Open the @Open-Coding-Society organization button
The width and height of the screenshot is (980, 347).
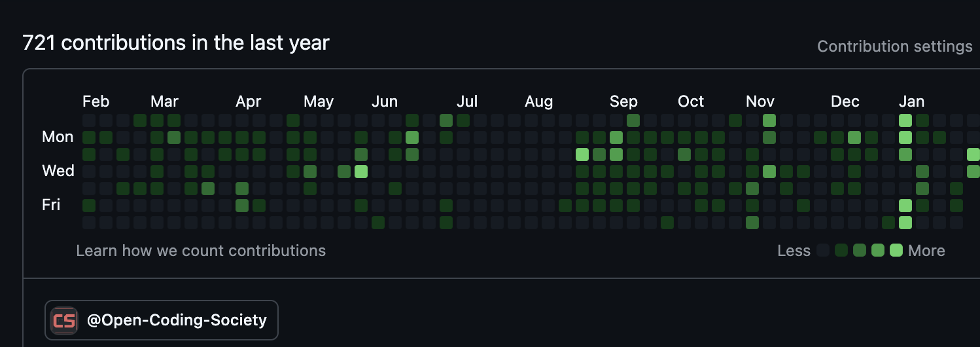tap(162, 320)
